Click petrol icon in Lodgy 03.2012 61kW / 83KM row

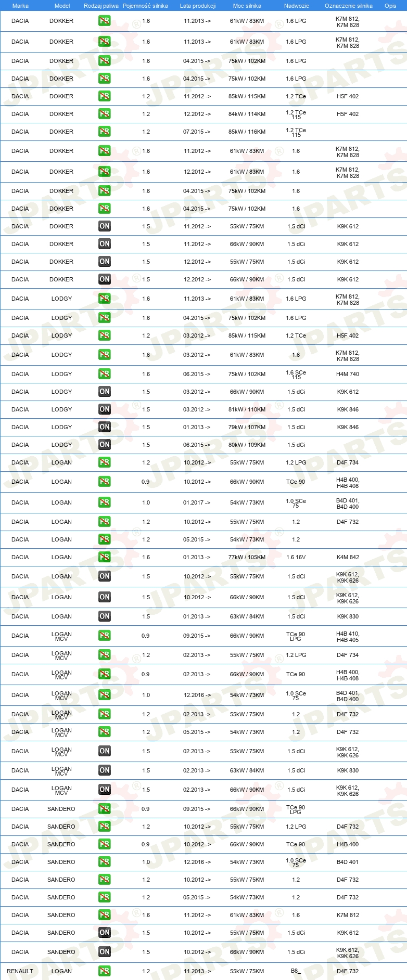105,355
